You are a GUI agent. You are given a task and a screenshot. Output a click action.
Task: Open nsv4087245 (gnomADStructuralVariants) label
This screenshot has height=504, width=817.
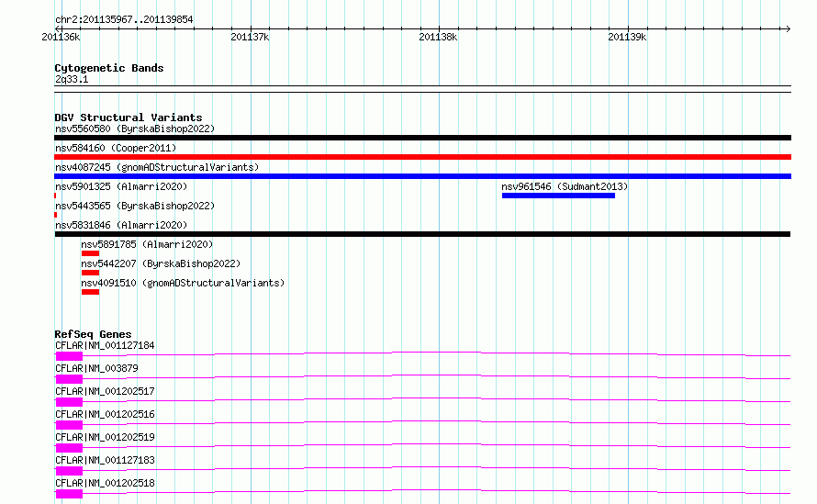(x=157, y=167)
